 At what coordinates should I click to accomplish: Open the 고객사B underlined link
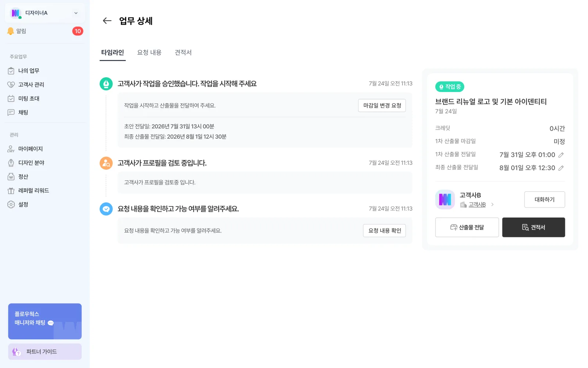pyautogui.click(x=477, y=205)
